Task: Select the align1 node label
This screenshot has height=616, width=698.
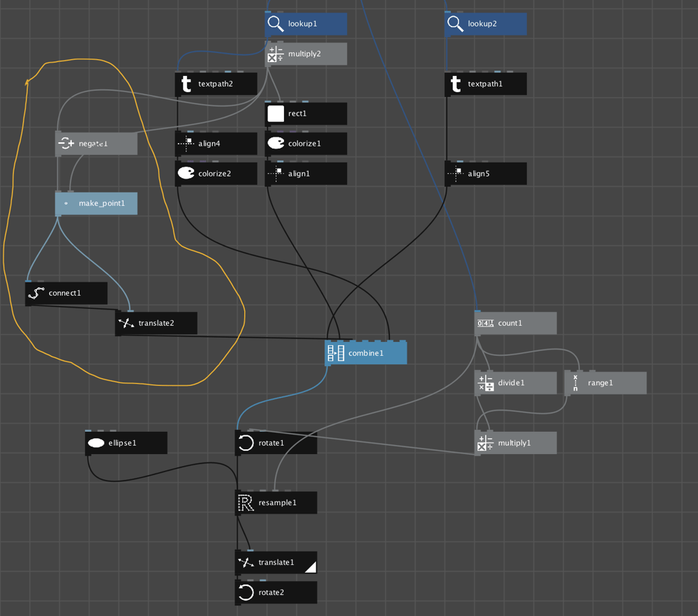Action: click(299, 174)
